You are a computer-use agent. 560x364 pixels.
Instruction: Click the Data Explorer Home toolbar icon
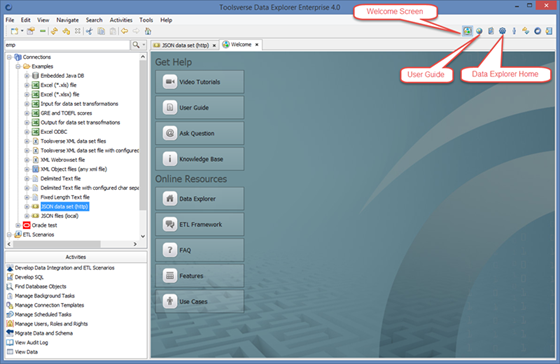tap(502, 31)
